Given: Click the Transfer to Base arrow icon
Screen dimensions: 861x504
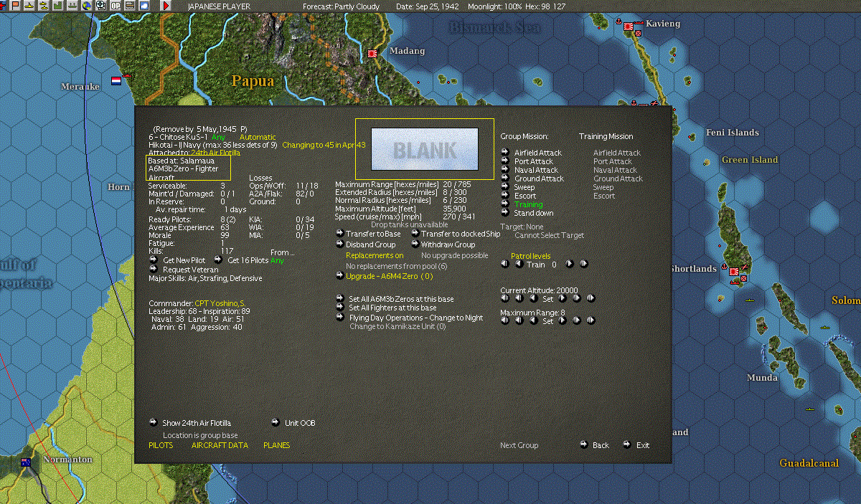Looking at the screenshot, I should pos(339,234).
